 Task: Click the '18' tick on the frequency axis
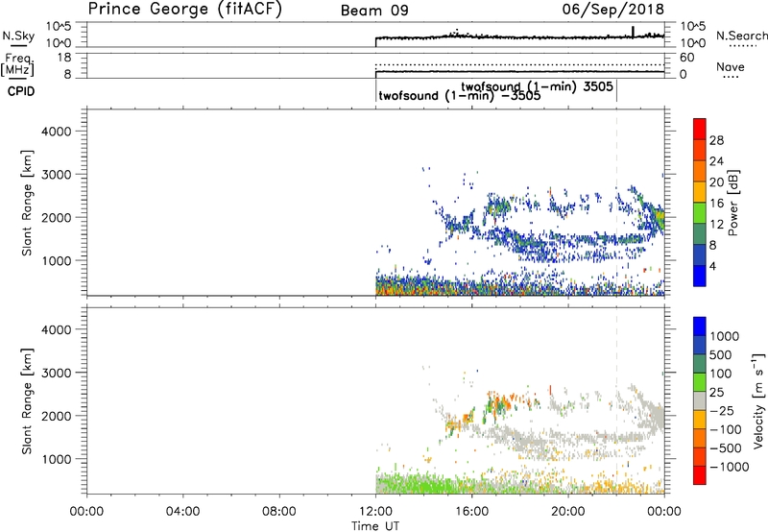click(65, 58)
